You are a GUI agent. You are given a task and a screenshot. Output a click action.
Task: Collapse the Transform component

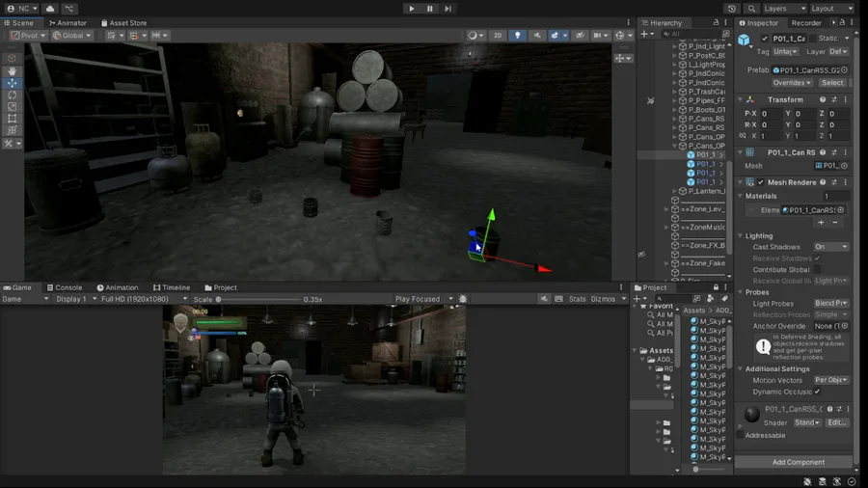tap(740, 99)
